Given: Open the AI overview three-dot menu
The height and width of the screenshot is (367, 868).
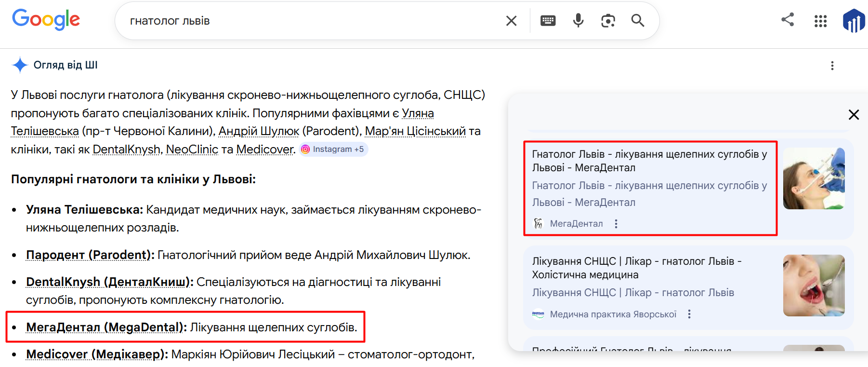Looking at the screenshot, I should (832, 66).
